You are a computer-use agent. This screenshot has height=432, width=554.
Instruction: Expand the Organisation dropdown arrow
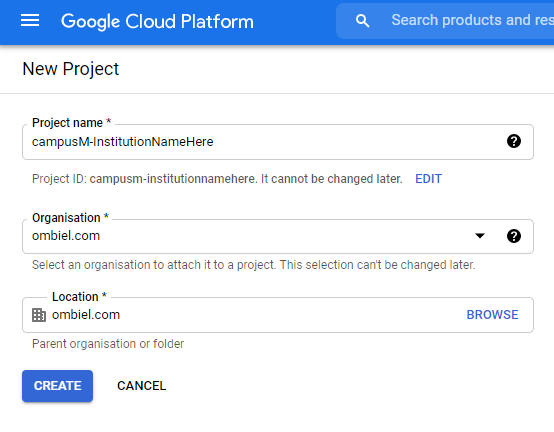tap(479, 236)
